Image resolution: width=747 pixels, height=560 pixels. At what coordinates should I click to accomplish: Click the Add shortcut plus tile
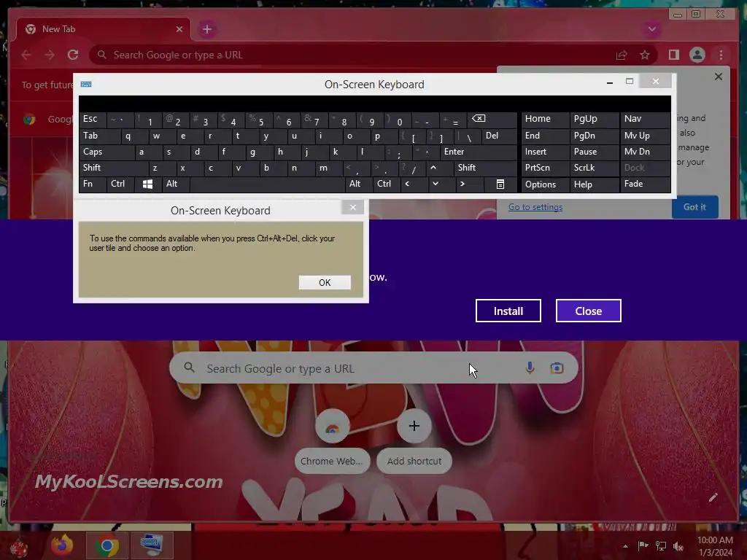414,440
